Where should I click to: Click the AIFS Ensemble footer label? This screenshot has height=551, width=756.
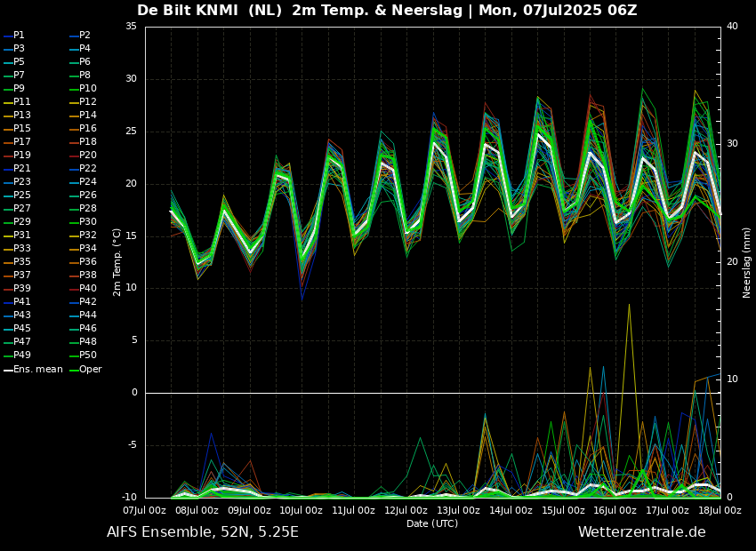(202, 532)
